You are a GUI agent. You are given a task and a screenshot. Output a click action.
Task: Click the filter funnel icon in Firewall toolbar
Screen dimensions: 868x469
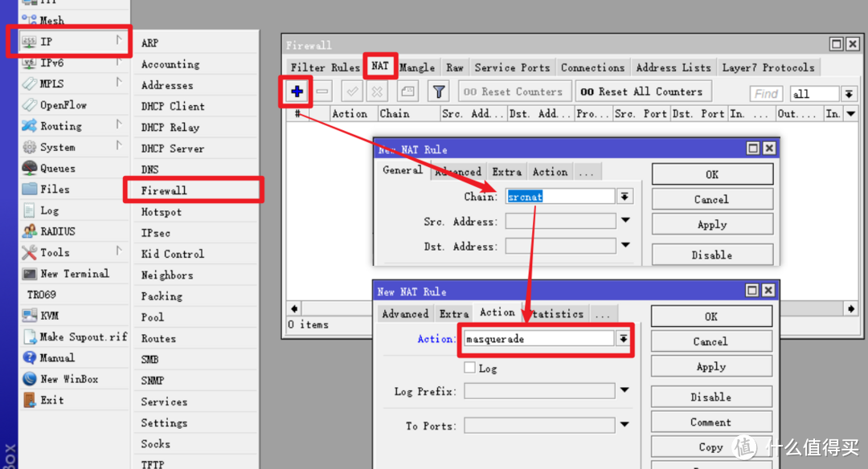(x=437, y=92)
